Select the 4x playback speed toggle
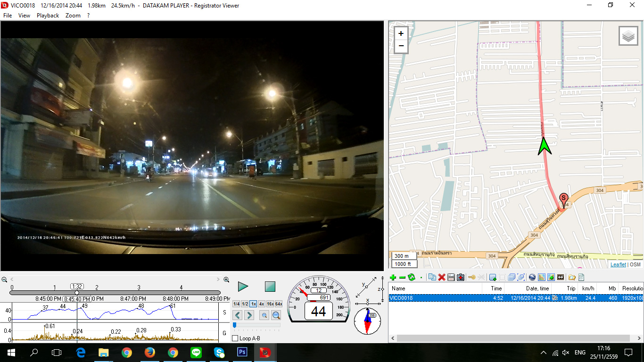The height and width of the screenshot is (362, 644). click(262, 304)
